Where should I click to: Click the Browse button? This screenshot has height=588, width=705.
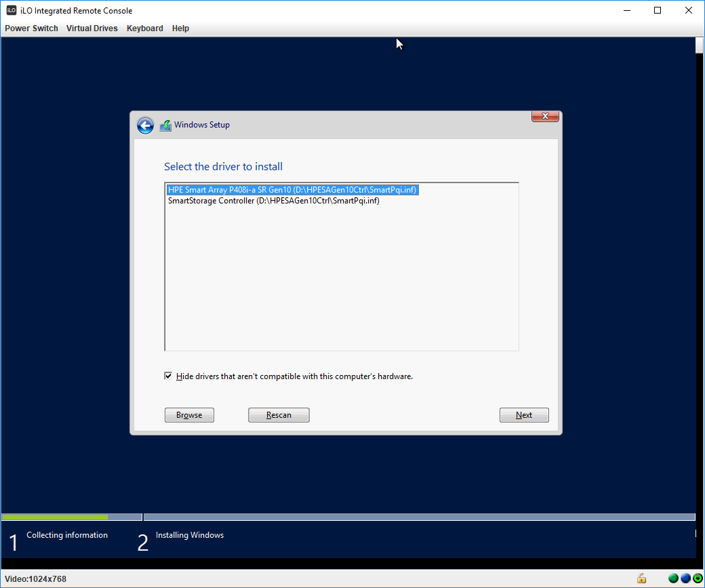(x=189, y=415)
